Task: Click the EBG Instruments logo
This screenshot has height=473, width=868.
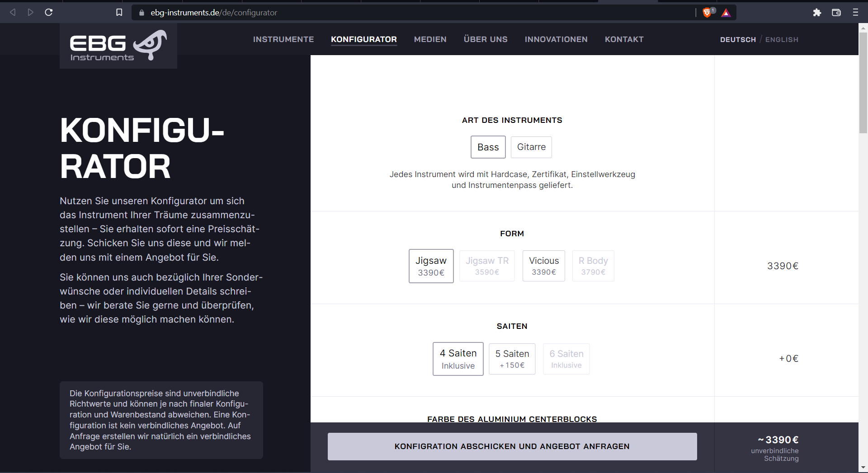Action: coord(118,45)
